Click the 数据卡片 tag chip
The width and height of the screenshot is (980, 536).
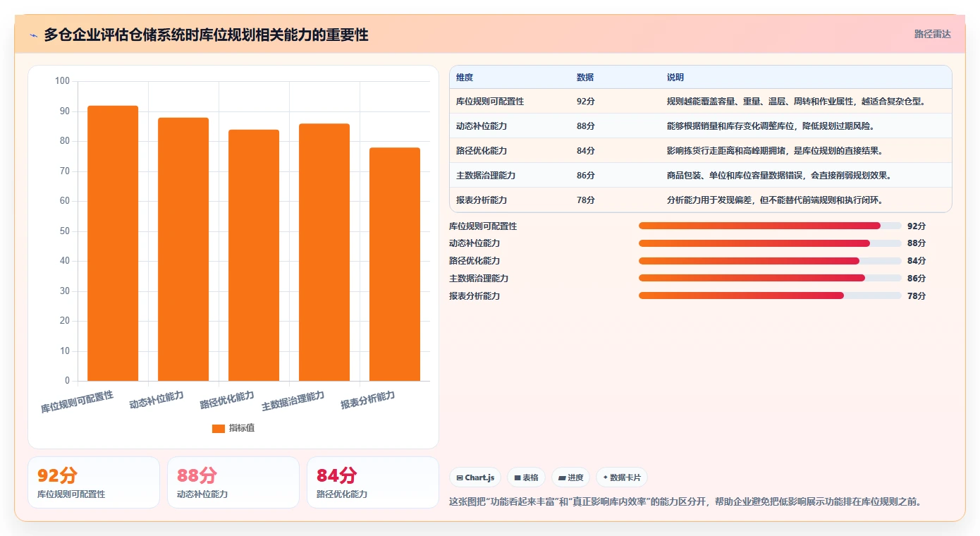tap(622, 477)
